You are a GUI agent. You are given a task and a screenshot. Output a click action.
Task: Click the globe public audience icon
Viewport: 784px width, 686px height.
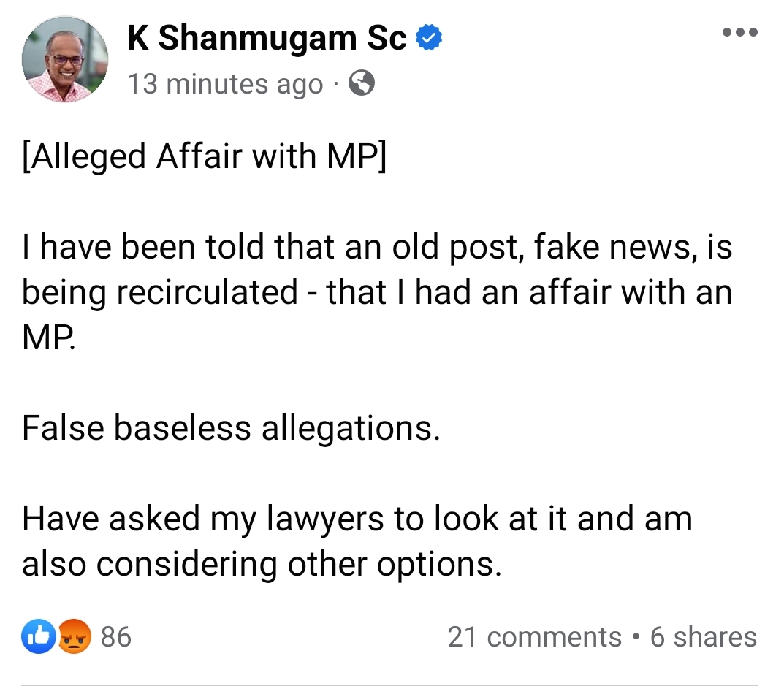click(x=362, y=85)
